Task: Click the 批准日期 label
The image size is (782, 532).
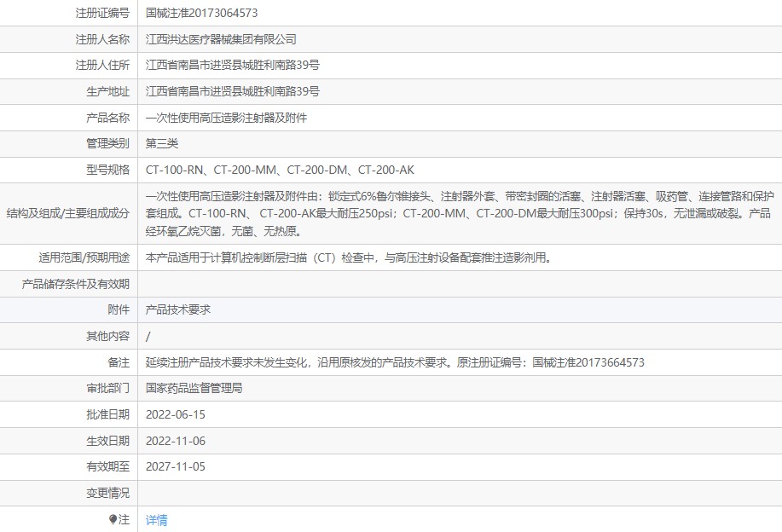Action: point(107,414)
